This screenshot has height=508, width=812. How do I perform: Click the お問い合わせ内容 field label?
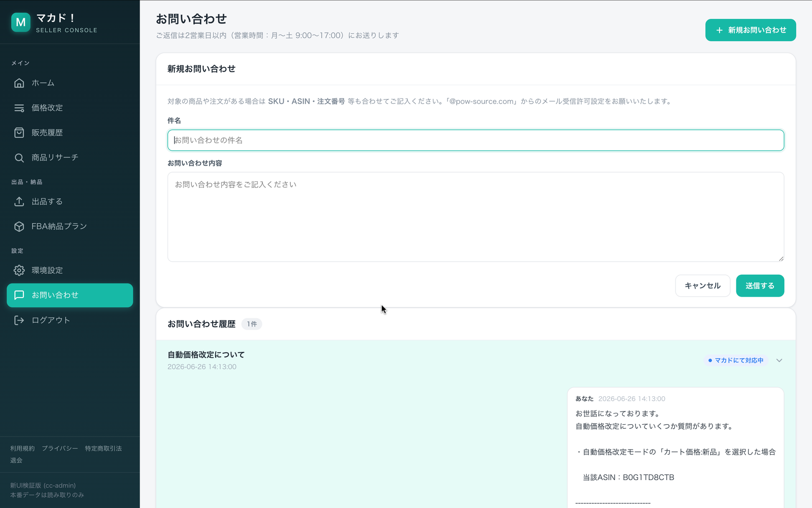195,164
